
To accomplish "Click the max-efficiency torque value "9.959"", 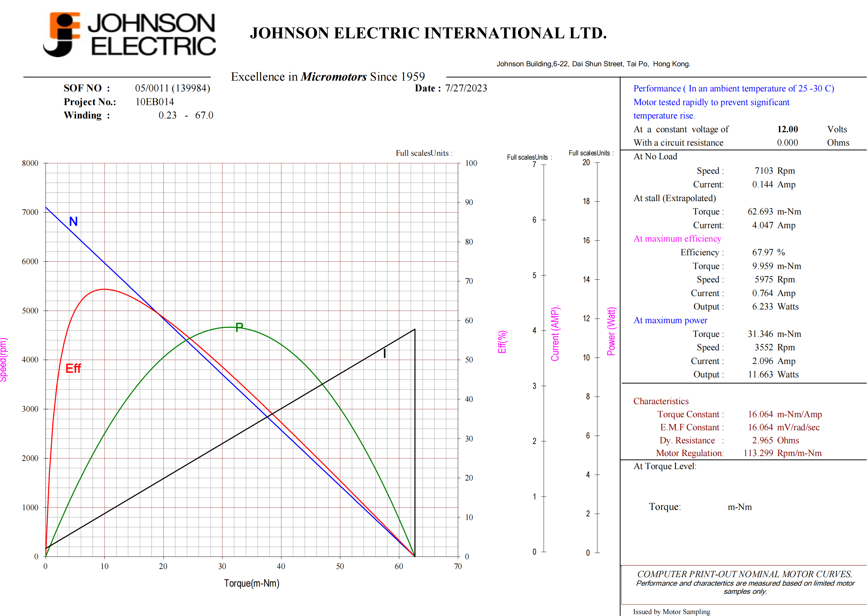I will coord(763,266).
